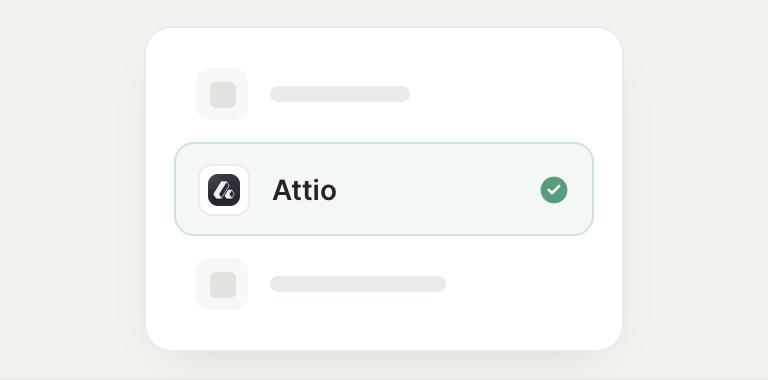Choose the first unselected placeholder option

tap(303, 94)
